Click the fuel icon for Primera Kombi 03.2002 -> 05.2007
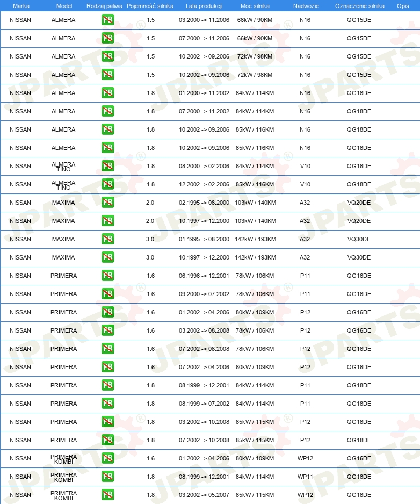Screen dimensions: 420x504 click(x=107, y=495)
